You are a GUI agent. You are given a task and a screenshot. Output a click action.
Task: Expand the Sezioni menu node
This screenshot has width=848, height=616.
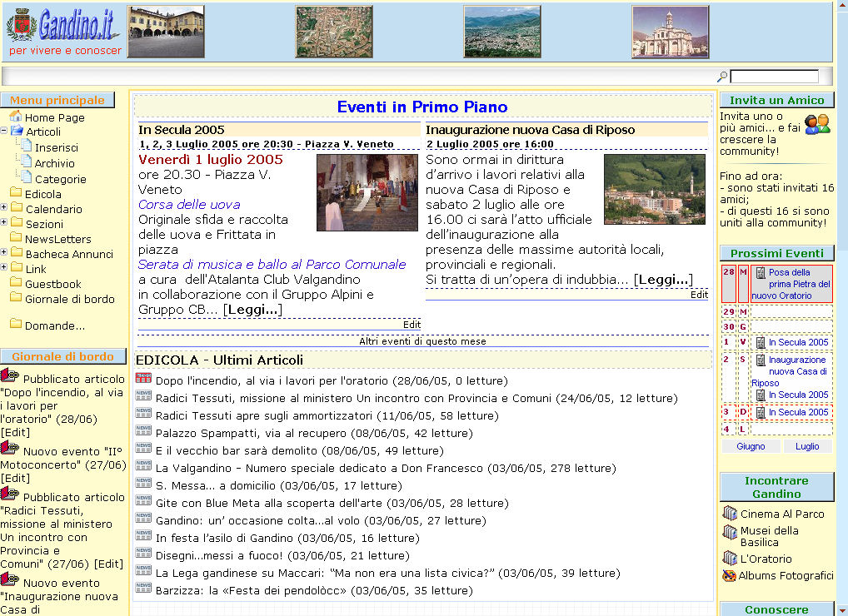click(x=4, y=222)
